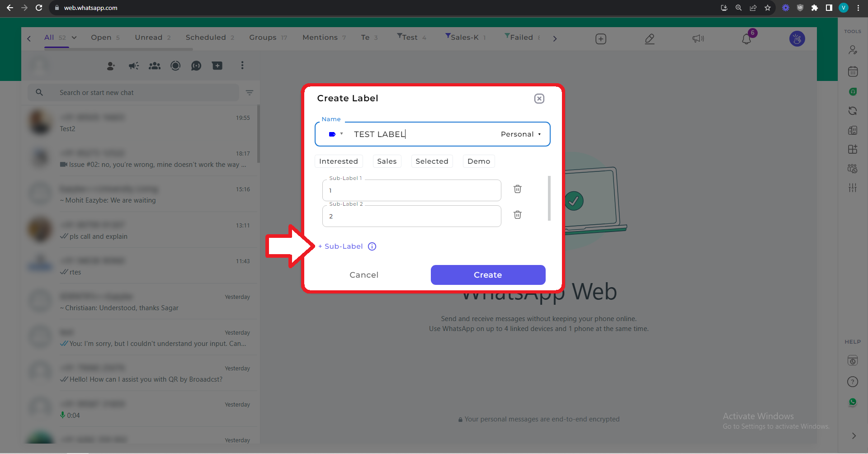Open the Sales-K filter tab

(x=466, y=38)
